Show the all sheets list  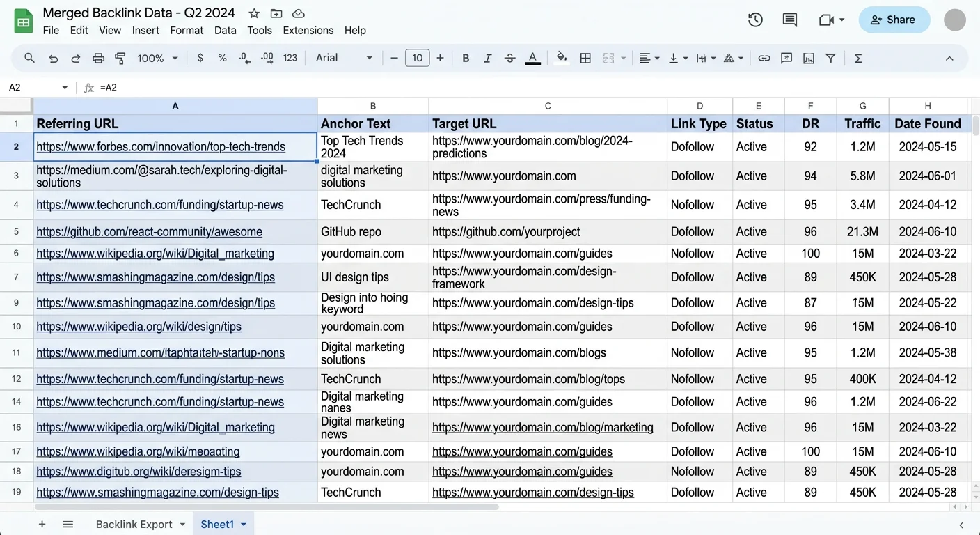[x=68, y=525]
